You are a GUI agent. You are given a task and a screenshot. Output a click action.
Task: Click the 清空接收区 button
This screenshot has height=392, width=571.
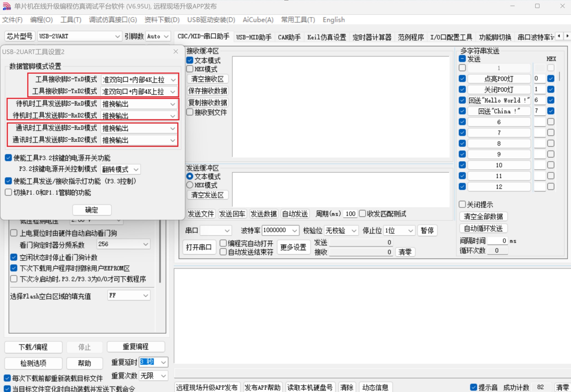pyautogui.click(x=208, y=79)
